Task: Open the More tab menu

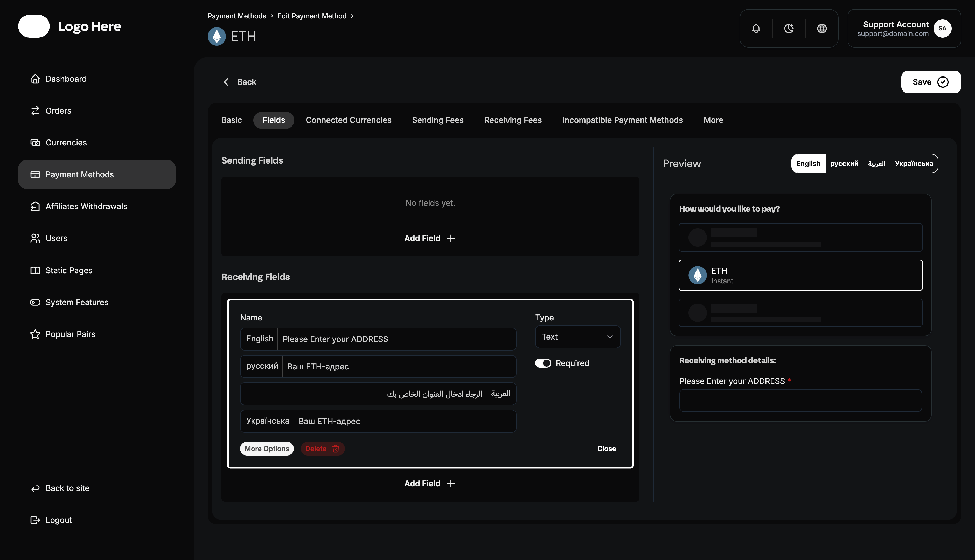Action: click(713, 120)
